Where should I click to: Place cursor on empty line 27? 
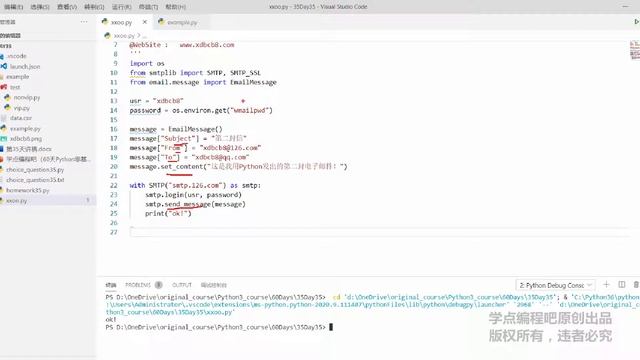pyautogui.click(x=380, y=232)
